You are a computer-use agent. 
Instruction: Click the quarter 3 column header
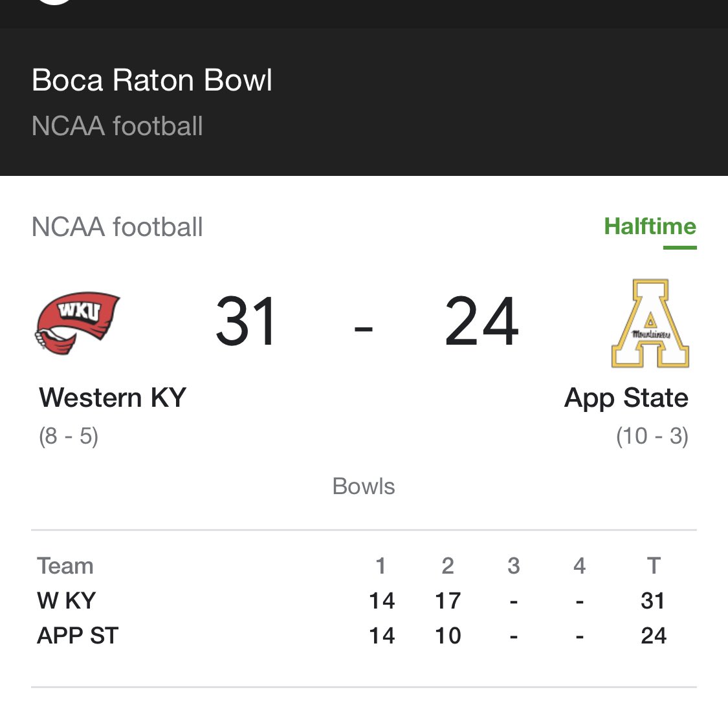click(514, 566)
